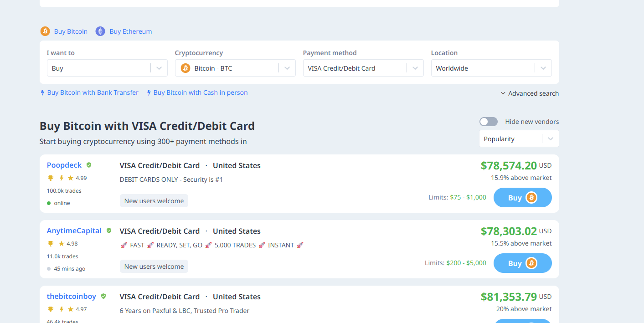Open the AnytimeCapital vendor profile
This screenshot has width=644, height=323.
(74, 231)
